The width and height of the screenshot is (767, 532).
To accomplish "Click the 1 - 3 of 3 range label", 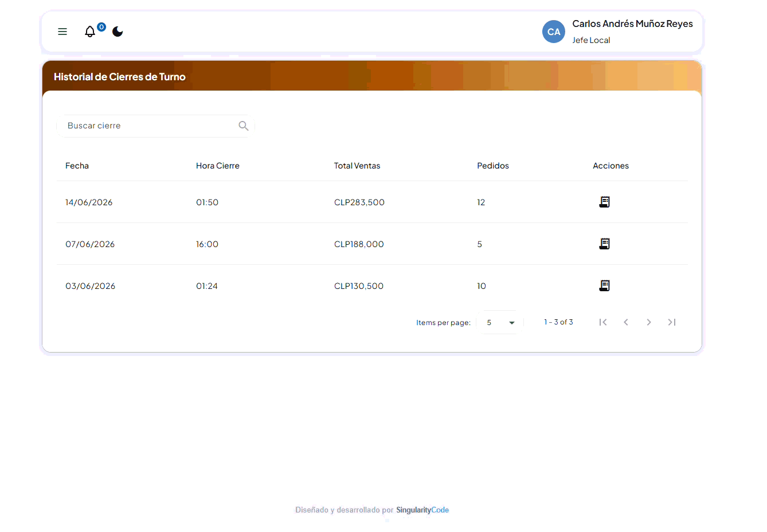I will pyautogui.click(x=558, y=322).
